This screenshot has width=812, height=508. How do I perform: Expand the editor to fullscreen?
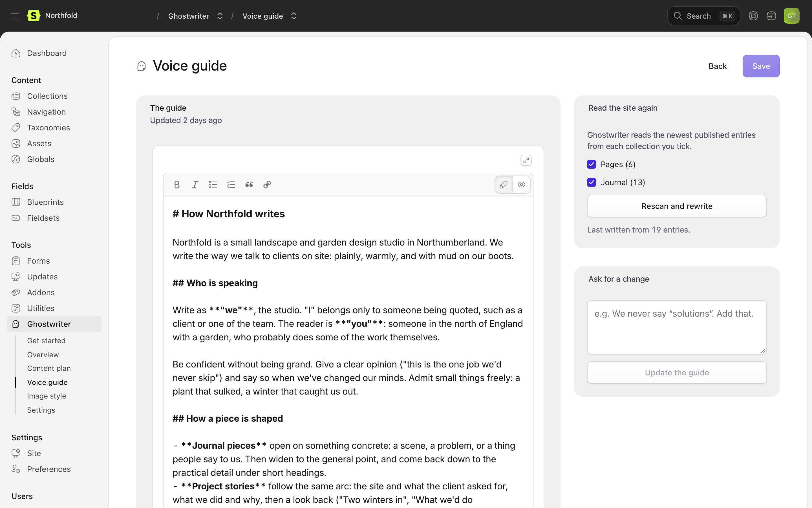click(526, 160)
